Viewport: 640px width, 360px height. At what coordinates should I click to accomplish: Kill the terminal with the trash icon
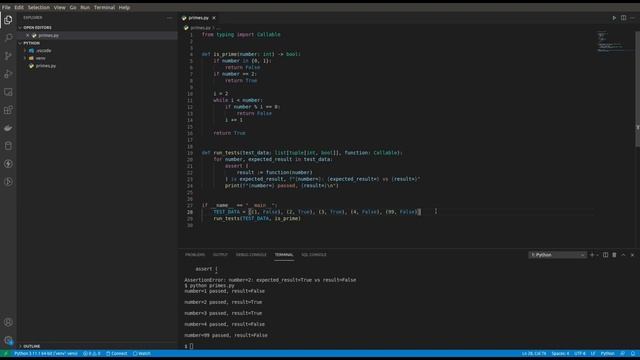[614, 255]
